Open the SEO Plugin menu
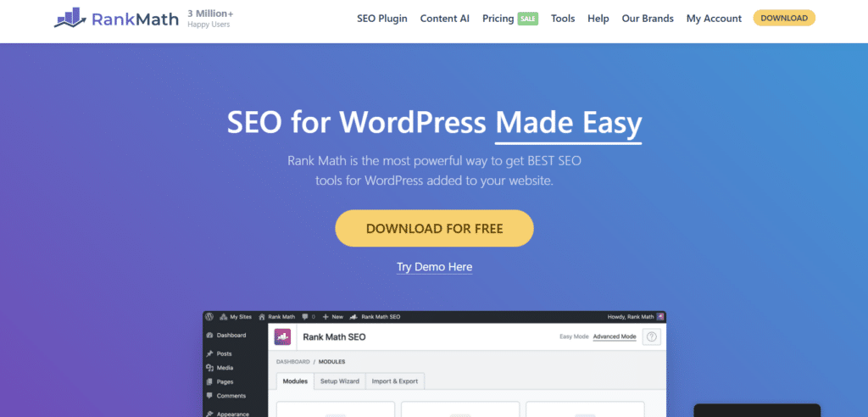This screenshot has width=868, height=417. pyautogui.click(x=382, y=19)
